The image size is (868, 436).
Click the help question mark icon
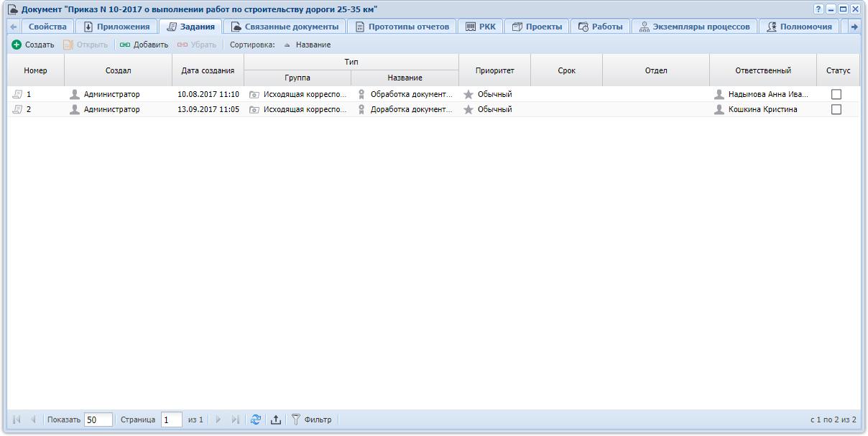coord(818,9)
